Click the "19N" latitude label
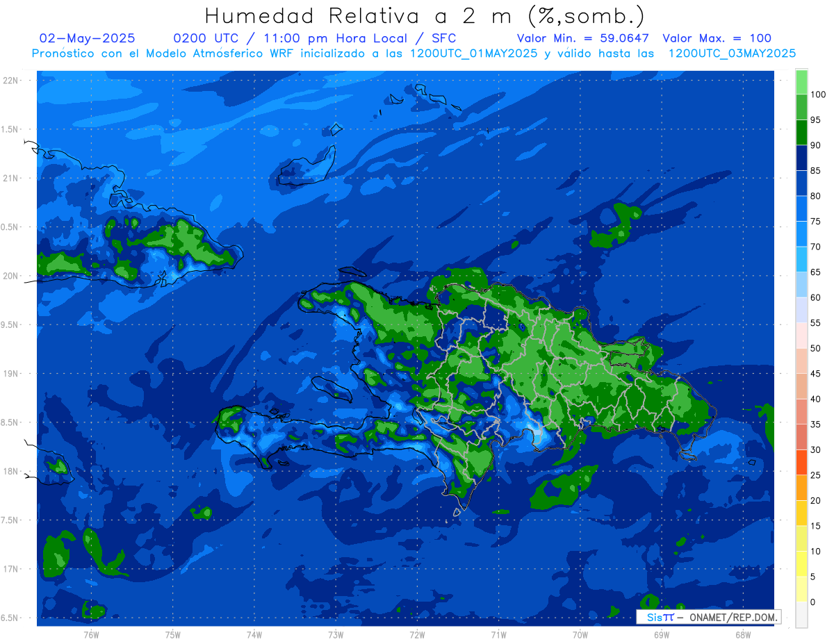This screenshot has width=834, height=644. (10, 374)
